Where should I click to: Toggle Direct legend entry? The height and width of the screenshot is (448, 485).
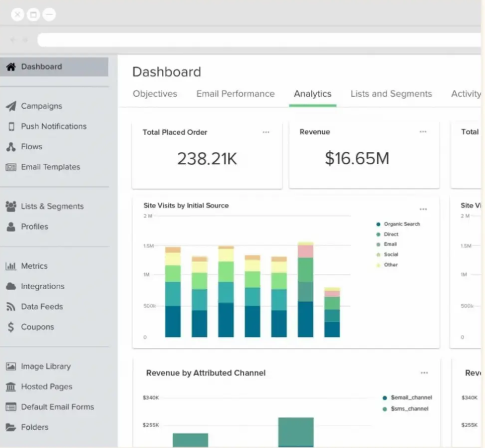[387, 234]
